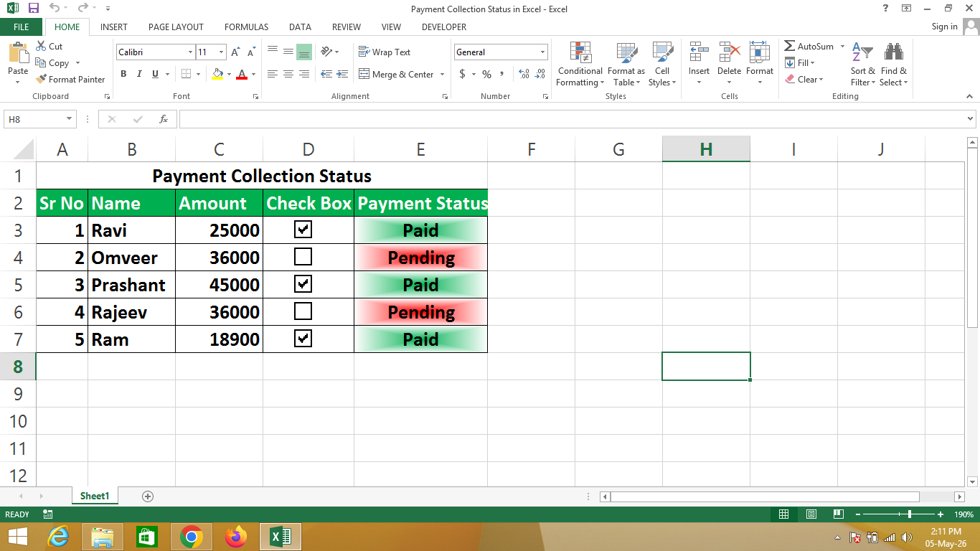Click the zoom slider handle
Viewport: 980px width, 551px height.
910,514
